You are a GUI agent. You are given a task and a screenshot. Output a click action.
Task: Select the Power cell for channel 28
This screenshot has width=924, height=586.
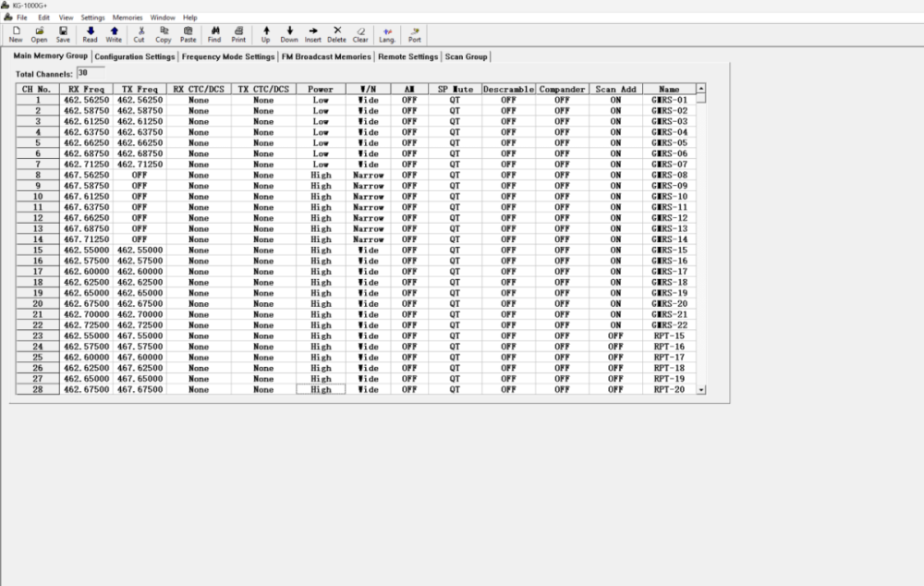pos(321,390)
